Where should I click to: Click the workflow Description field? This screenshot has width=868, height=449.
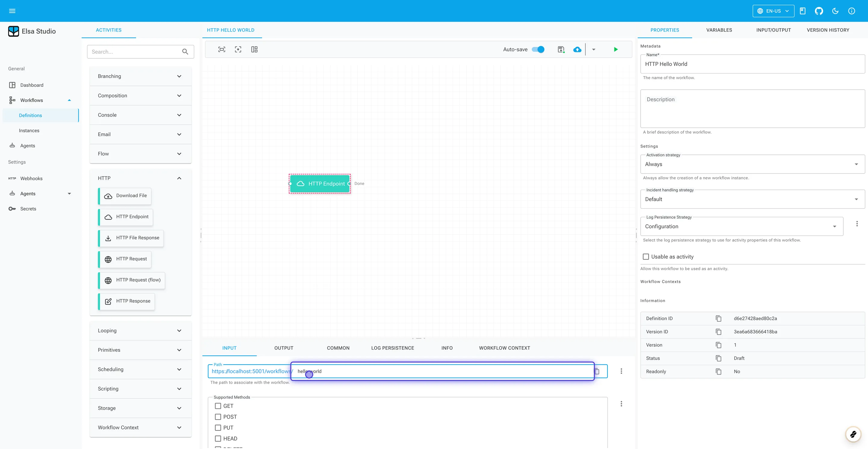(x=752, y=108)
